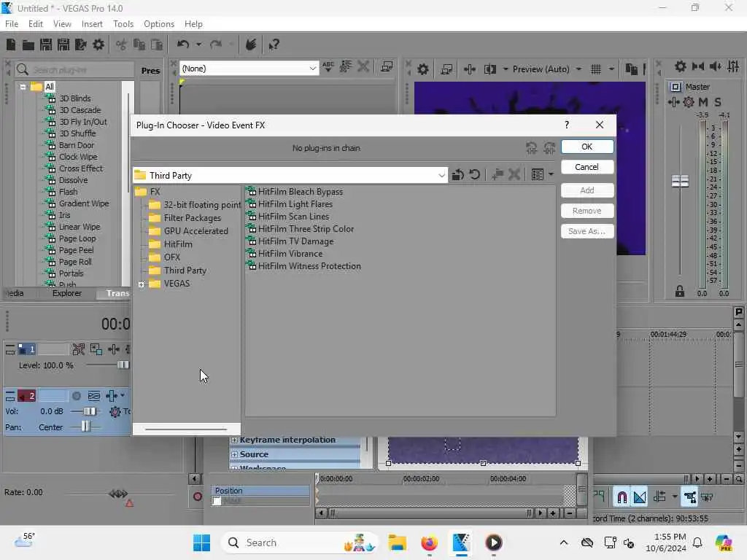Screen dimensions: 747x560
Task: Click the Undo arrow in toolbar
Action: (183, 44)
